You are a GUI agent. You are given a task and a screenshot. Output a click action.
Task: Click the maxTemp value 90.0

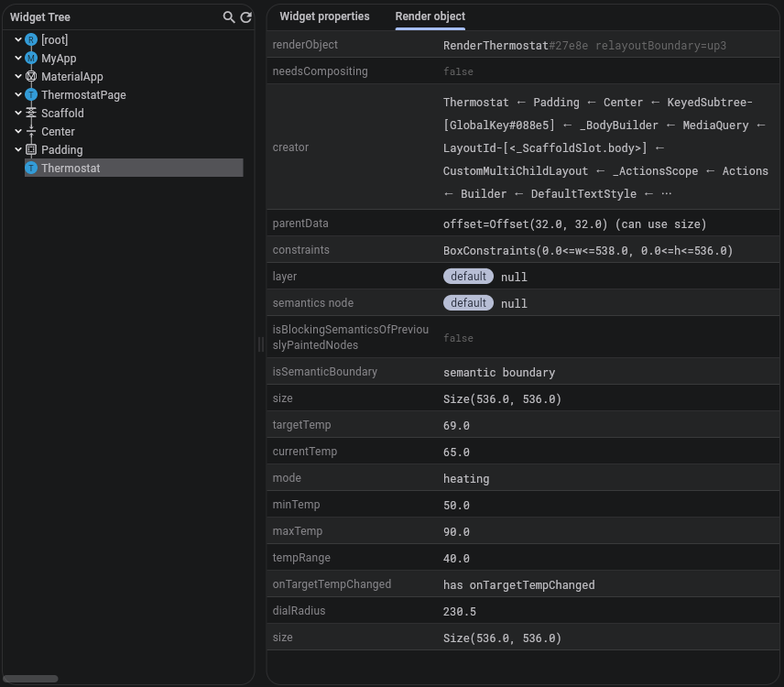(x=456, y=531)
